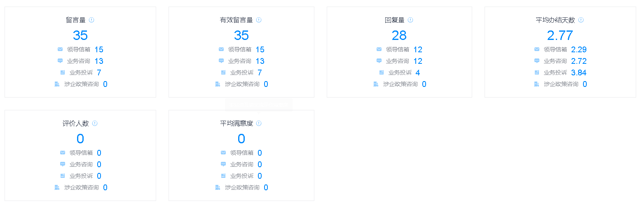Click 涉企政策咨询 icon in 有效留言量 card
Viewport: 644px width, 203px height.
(x=218, y=84)
